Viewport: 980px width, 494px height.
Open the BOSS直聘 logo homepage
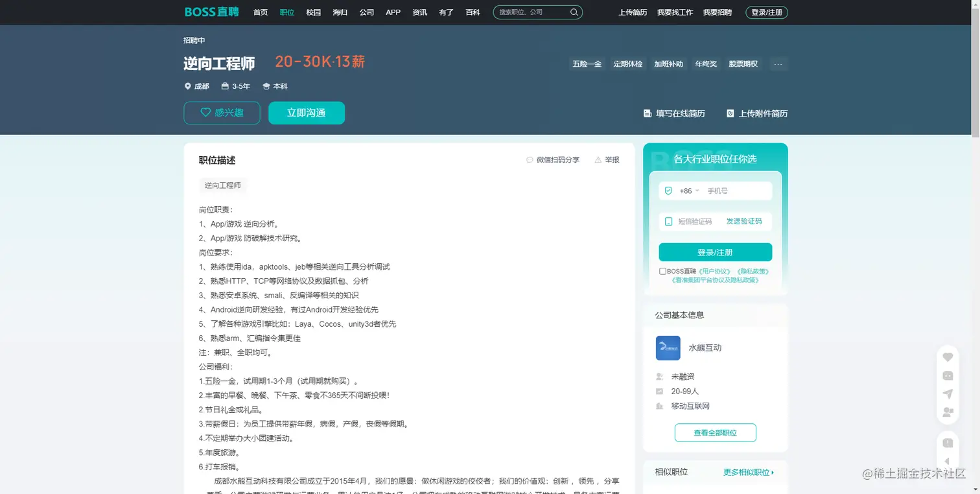[x=211, y=12]
